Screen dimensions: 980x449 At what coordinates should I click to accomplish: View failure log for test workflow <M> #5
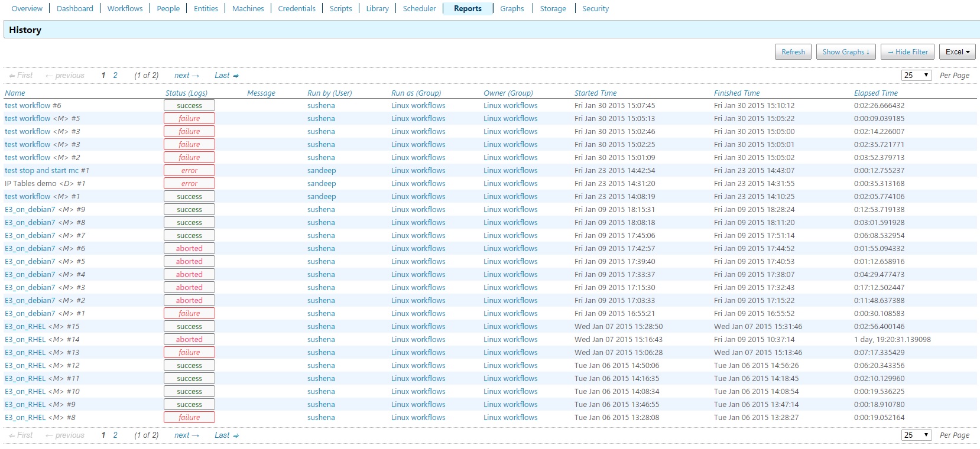tap(189, 118)
